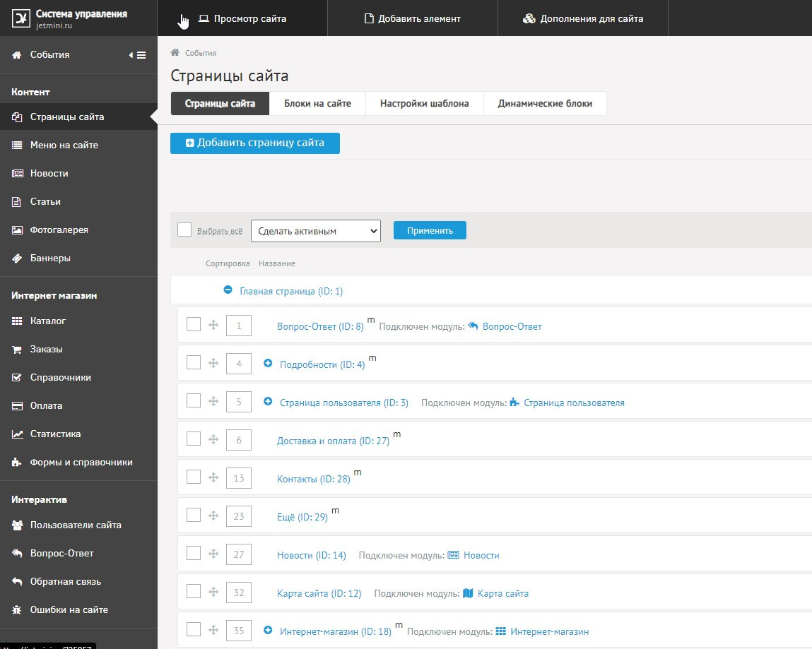Check the box for Карта сайта (ID: 12)
The height and width of the screenshot is (649, 812).
click(x=194, y=591)
